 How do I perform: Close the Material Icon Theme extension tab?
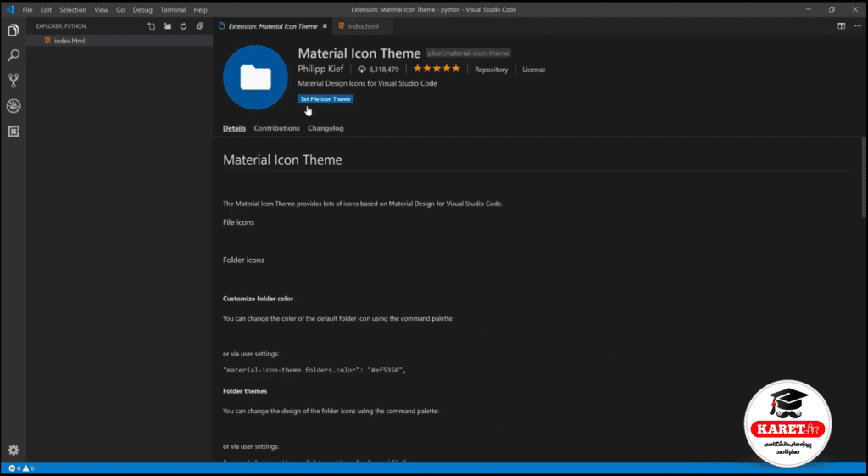point(325,26)
